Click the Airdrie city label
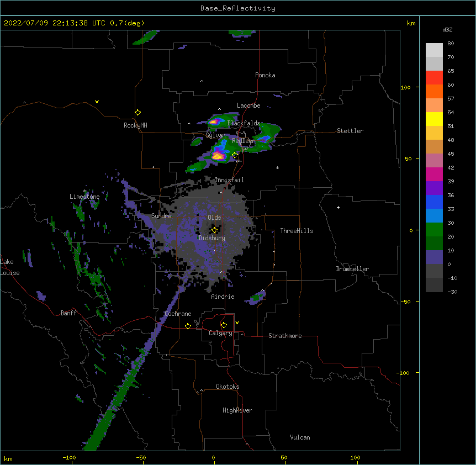 pos(223,297)
